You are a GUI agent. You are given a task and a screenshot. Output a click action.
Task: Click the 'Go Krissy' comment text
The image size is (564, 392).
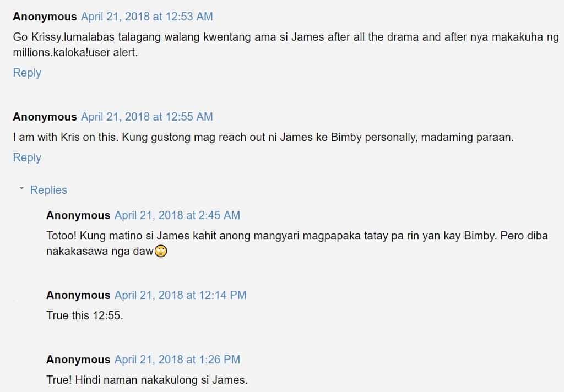click(286, 45)
